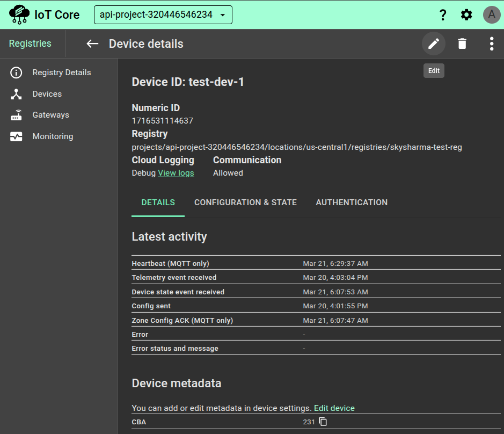Image resolution: width=504 pixels, height=434 pixels.
Task: Open the View logs link
Action: [x=176, y=173]
